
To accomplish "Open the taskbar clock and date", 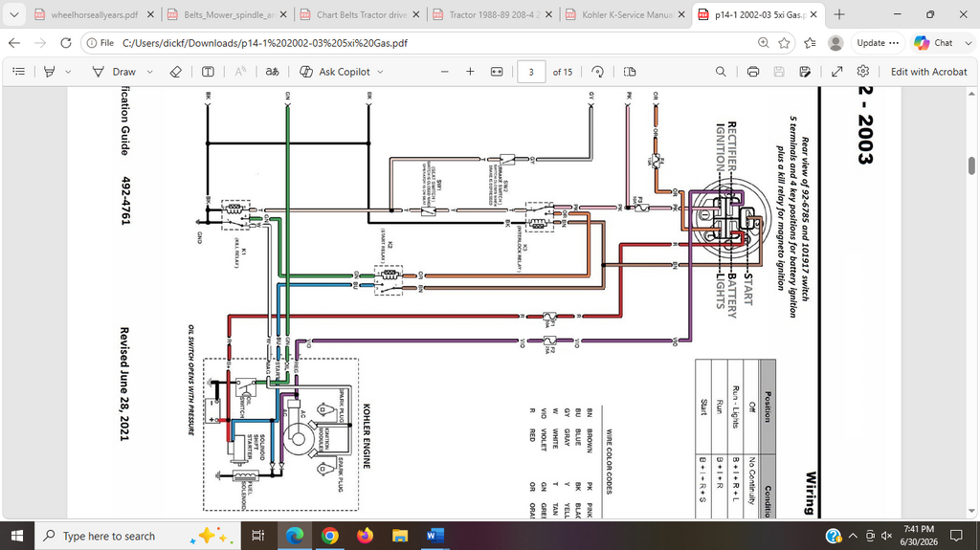I will pyautogui.click(x=919, y=536).
